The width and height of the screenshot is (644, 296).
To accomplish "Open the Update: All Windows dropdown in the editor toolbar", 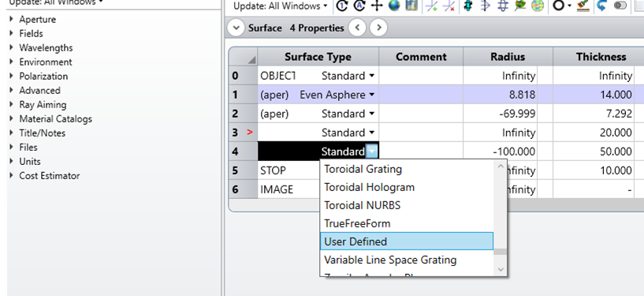I will tap(281, 6).
